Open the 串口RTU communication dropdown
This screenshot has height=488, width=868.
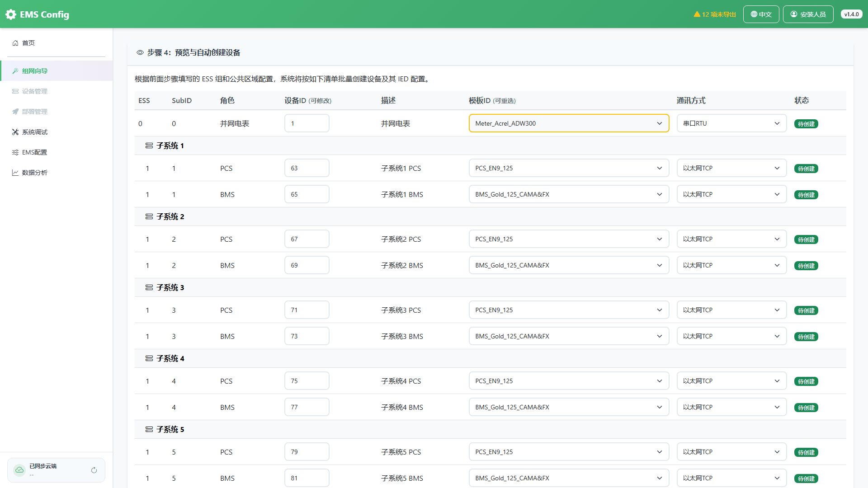731,123
